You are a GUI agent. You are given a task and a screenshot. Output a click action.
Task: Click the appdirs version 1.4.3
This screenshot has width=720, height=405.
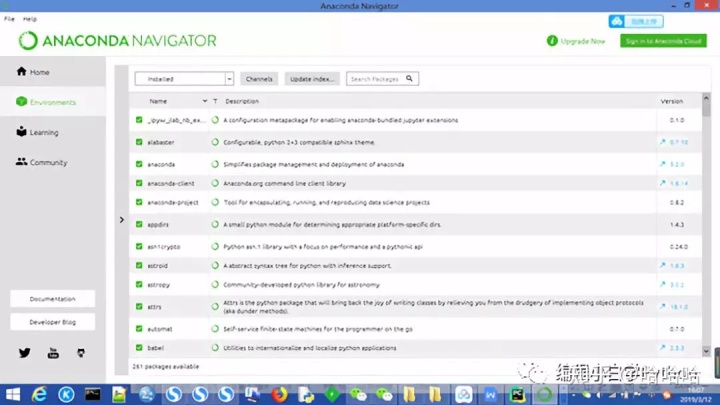click(676, 224)
